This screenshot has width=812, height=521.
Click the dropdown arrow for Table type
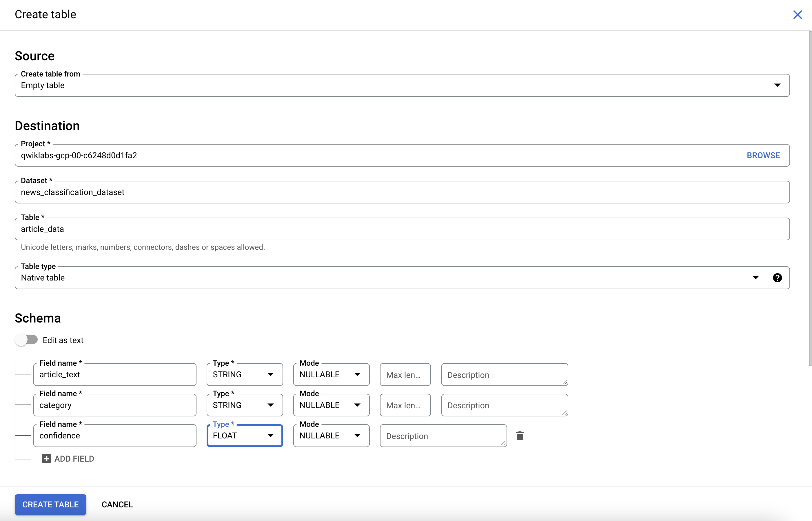point(756,277)
